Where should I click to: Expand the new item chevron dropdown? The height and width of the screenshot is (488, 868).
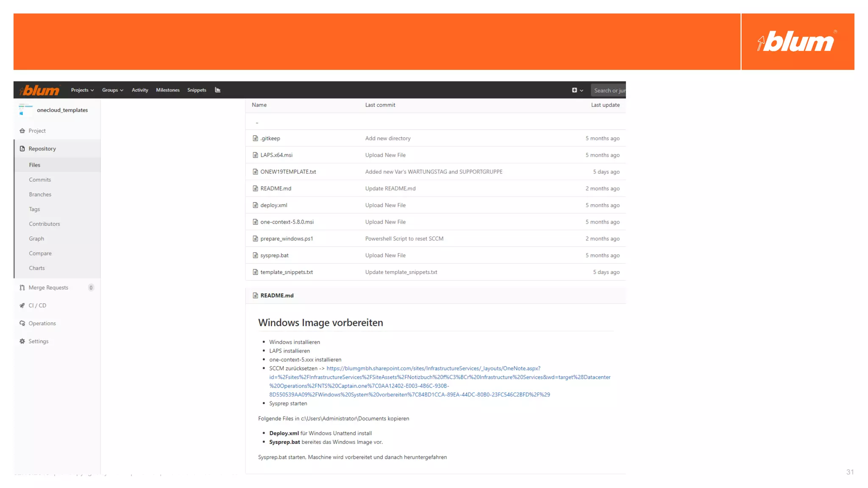coord(581,91)
